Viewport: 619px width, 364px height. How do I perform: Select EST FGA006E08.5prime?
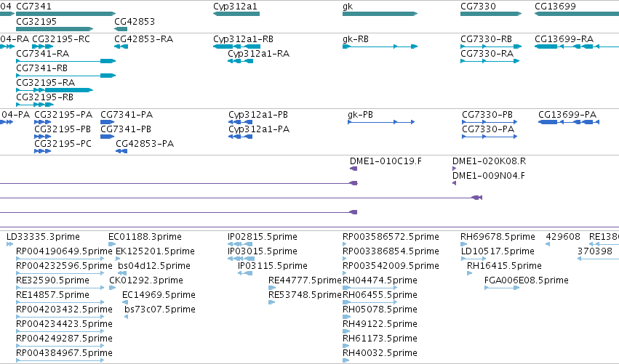pyautogui.click(x=526, y=281)
